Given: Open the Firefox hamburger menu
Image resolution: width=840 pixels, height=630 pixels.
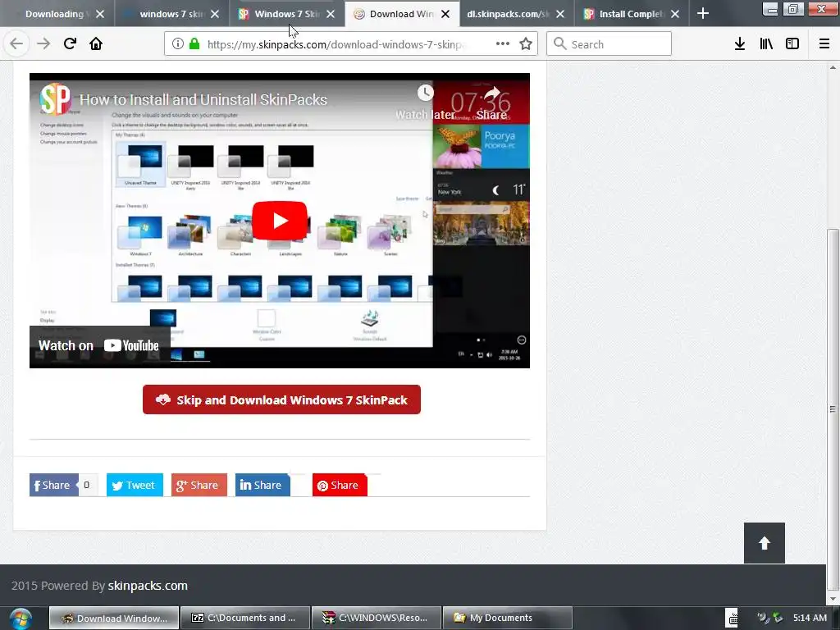Looking at the screenshot, I should (x=824, y=44).
